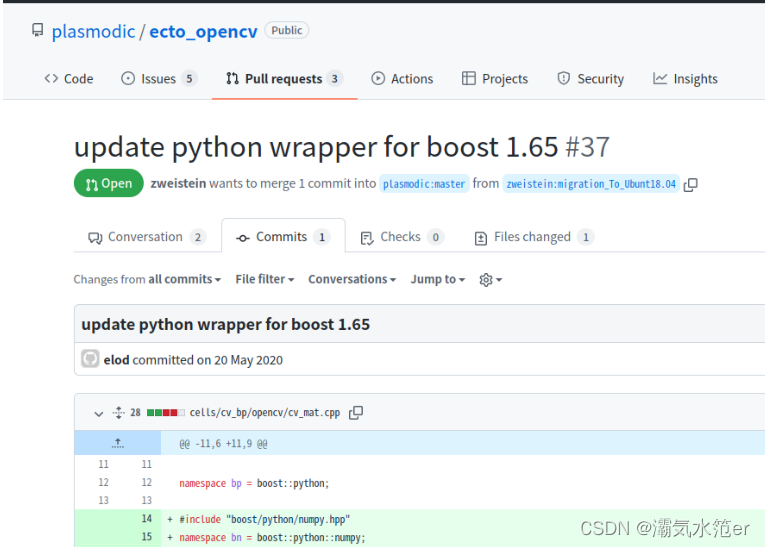This screenshot has width=765, height=547.
Task: Click added line #include boost/python/numpy.hpp
Action: point(264,519)
